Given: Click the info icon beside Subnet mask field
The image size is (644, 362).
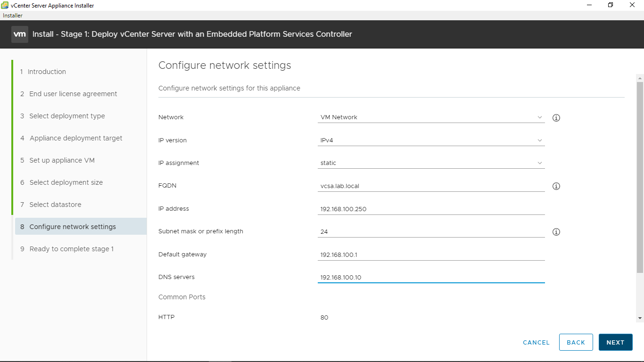Looking at the screenshot, I should (556, 232).
